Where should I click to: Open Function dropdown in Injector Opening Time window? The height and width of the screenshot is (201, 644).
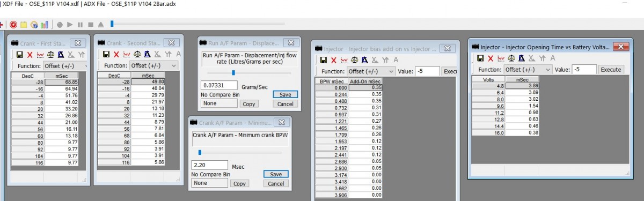tap(528, 70)
